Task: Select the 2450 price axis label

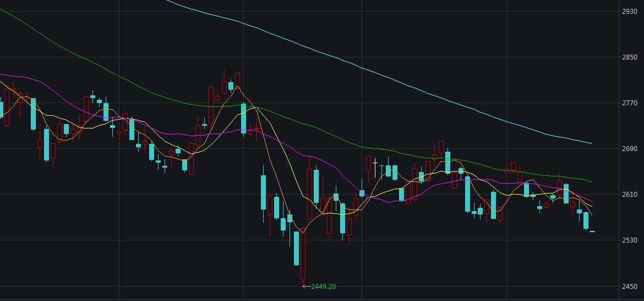Action: (630, 286)
